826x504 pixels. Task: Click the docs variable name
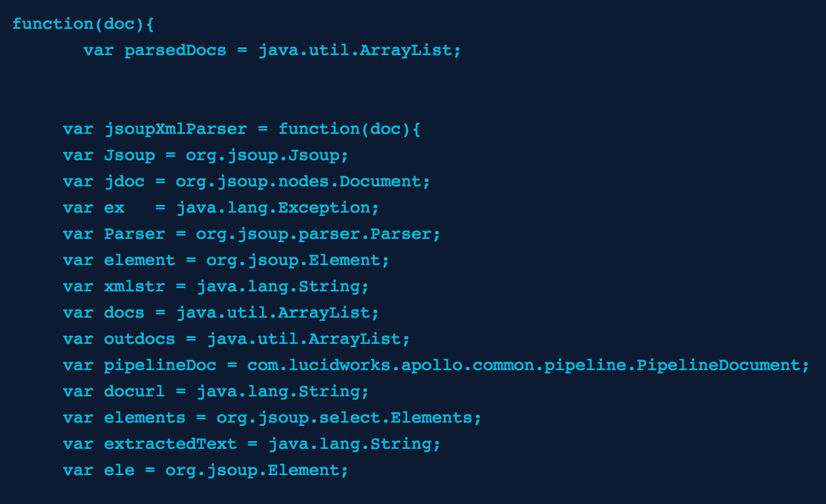coord(124,313)
